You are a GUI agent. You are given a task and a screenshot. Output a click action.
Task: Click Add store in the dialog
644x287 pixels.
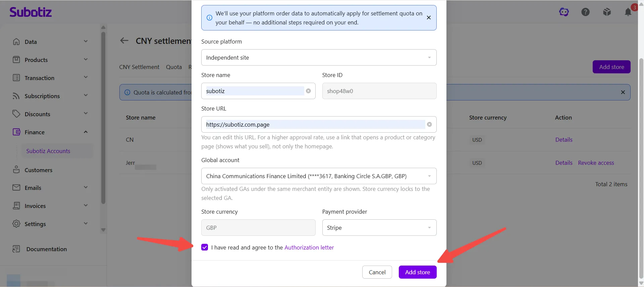click(x=418, y=272)
